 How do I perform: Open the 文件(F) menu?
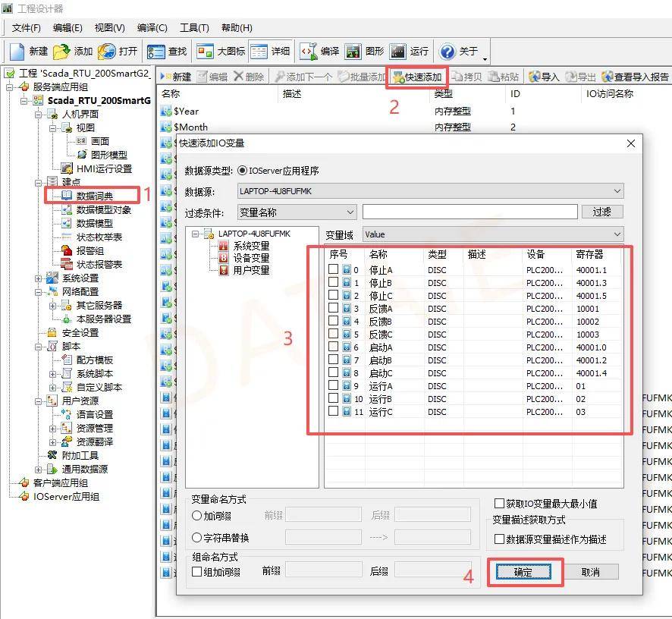coord(26,28)
